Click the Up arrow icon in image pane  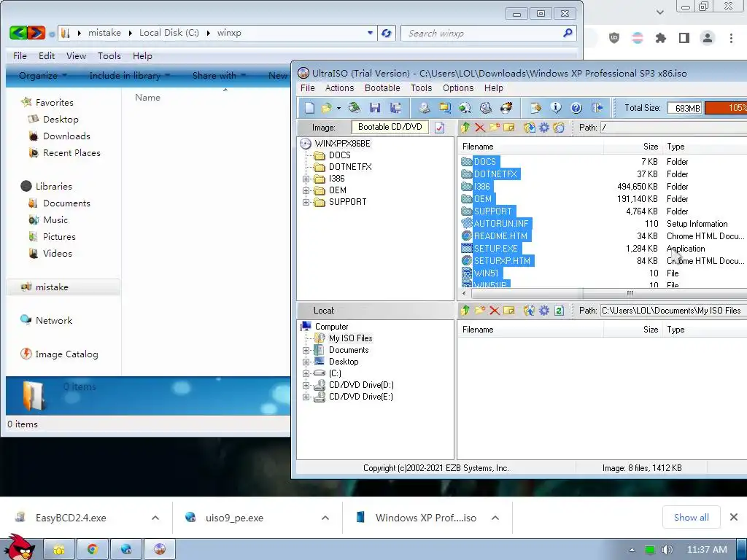click(x=466, y=127)
